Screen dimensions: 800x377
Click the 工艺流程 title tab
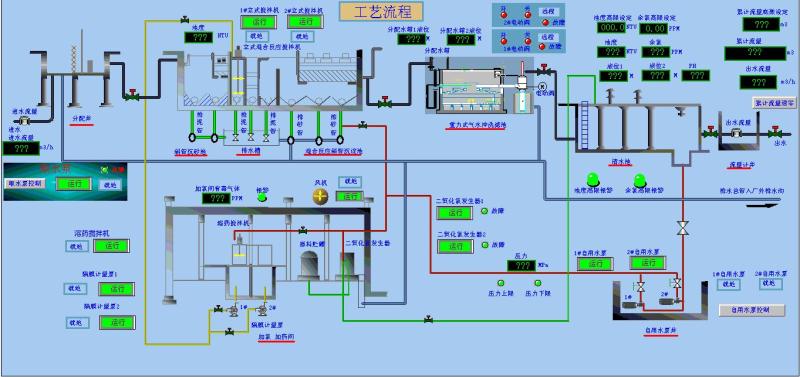coord(382,11)
